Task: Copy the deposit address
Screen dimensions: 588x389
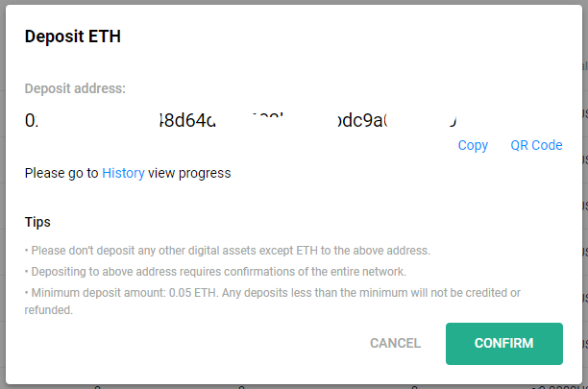Action: [473, 145]
